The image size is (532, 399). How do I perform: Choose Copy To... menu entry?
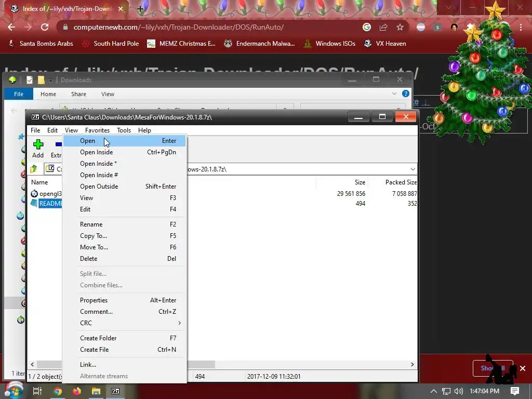point(125,236)
